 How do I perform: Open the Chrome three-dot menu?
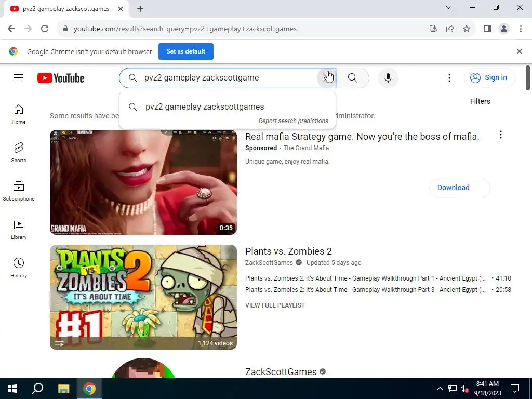(x=521, y=29)
